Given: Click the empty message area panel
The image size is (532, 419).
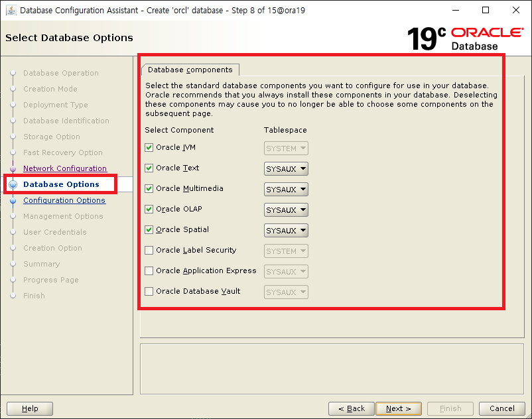Looking at the screenshot, I should pyautogui.click(x=332, y=369).
